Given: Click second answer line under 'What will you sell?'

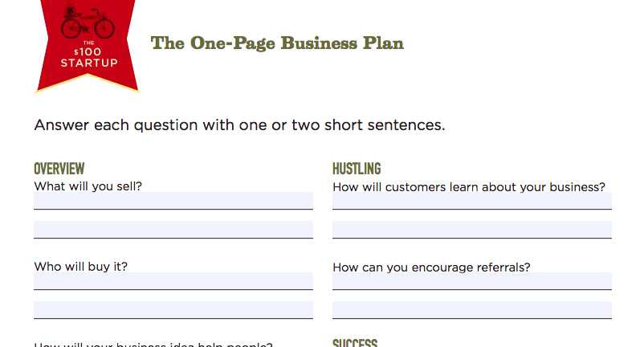Looking at the screenshot, I should 173,230.
